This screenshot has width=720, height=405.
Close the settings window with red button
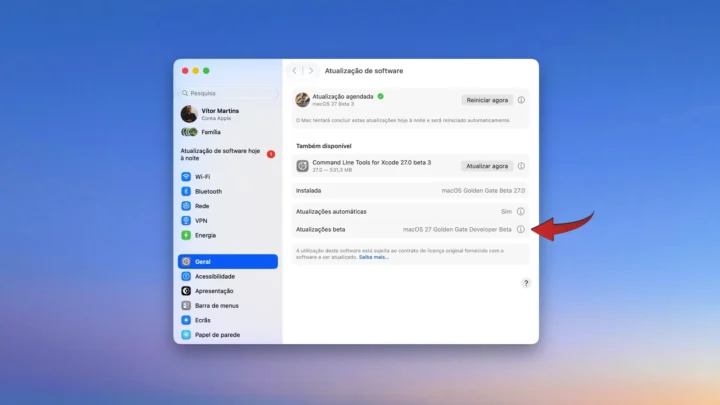click(185, 71)
